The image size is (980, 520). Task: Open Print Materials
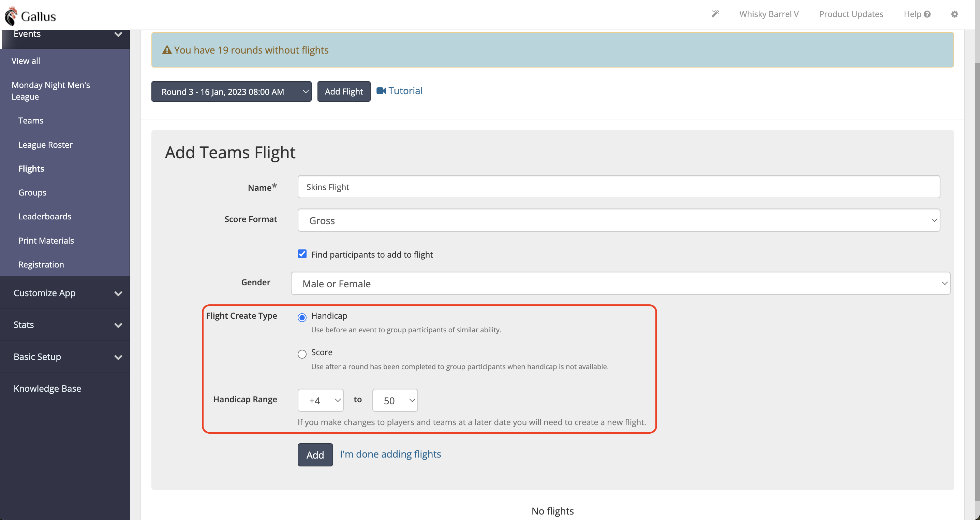[x=46, y=240]
